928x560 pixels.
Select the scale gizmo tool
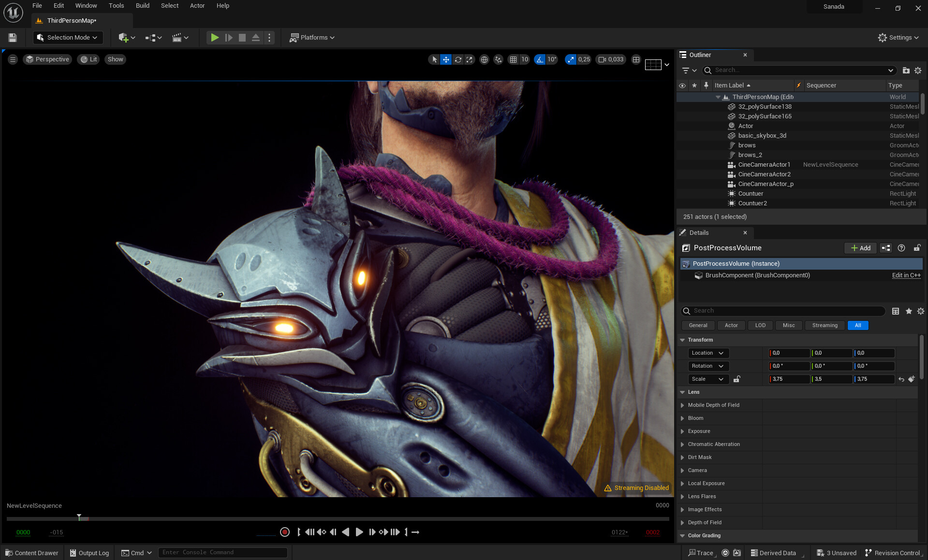pos(470,59)
